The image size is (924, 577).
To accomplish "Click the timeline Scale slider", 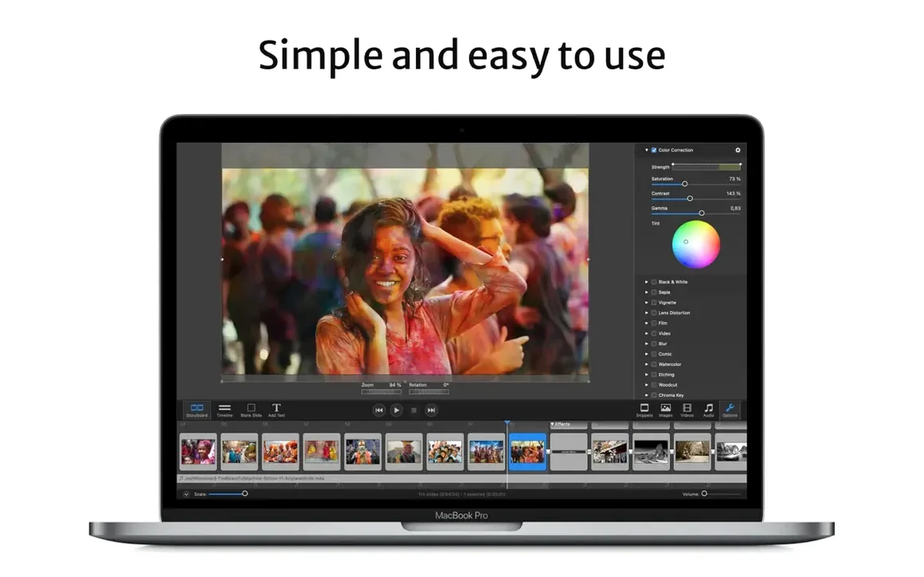I will 228,494.
